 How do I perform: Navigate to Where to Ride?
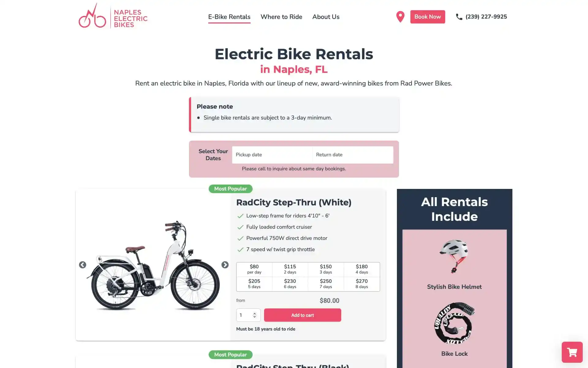[x=281, y=17]
